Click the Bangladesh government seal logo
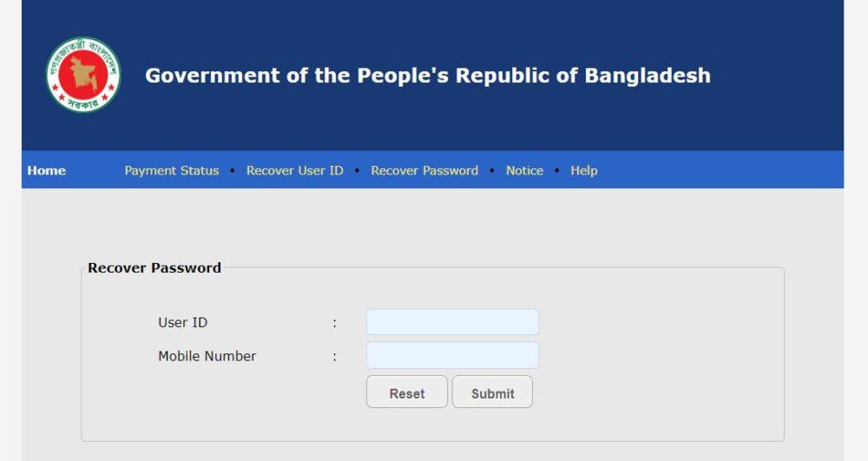This screenshot has height=461, width=868. pyautogui.click(x=83, y=75)
